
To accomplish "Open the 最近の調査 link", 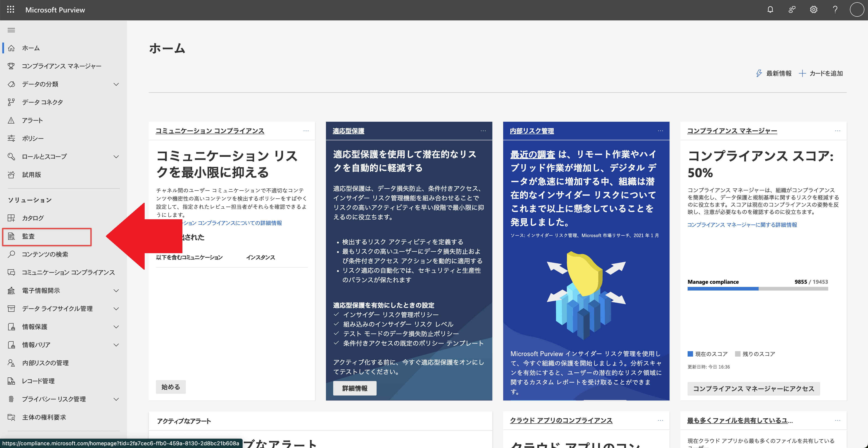I will pyautogui.click(x=533, y=155).
